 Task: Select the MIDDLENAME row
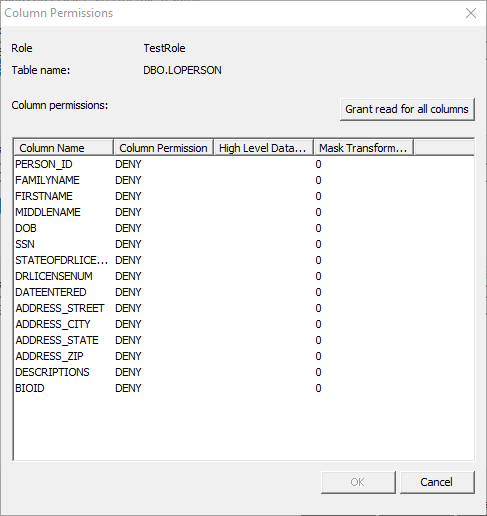[x=244, y=212]
